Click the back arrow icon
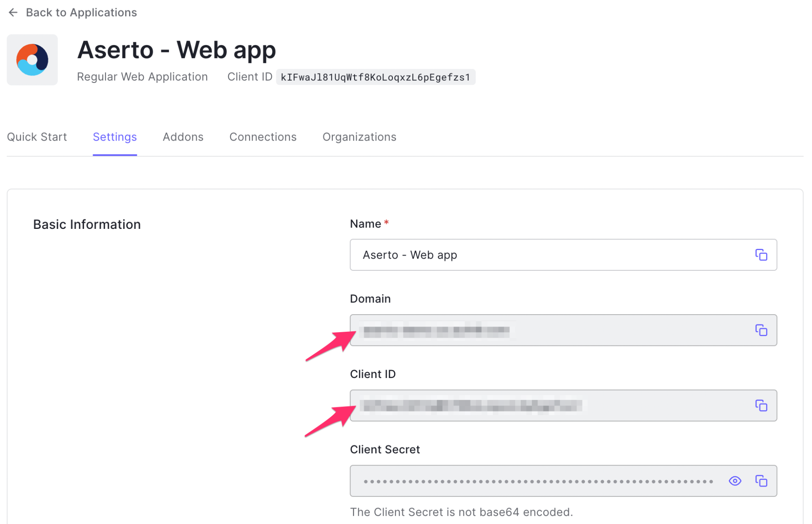Viewport: 812px width, 524px height. (13, 13)
